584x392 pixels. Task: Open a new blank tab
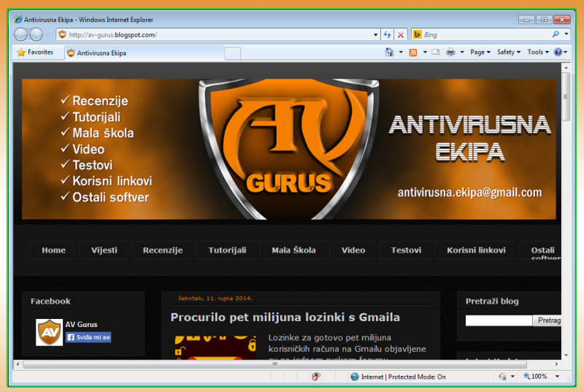[x=232, y=53]
